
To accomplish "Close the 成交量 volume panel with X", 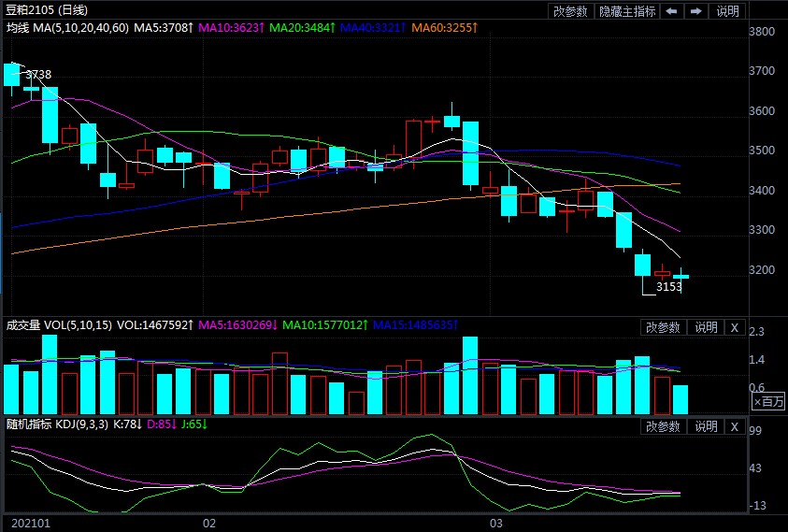I will 735,327.
